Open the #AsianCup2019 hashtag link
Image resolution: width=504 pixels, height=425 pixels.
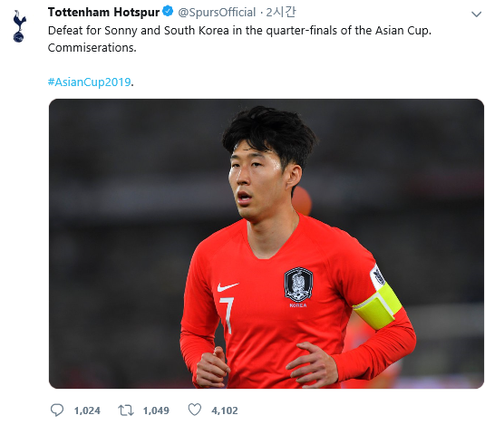(90, 82)
